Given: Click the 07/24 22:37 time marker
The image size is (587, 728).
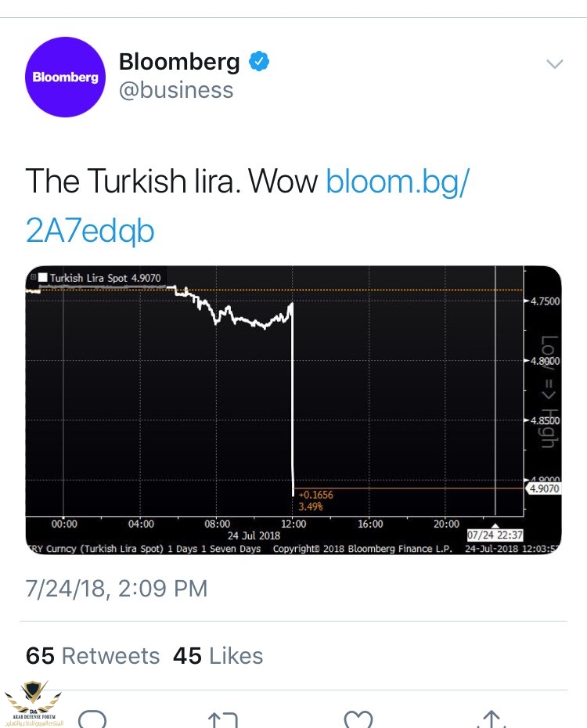Looking at the screenshot, I should [495, 535].
